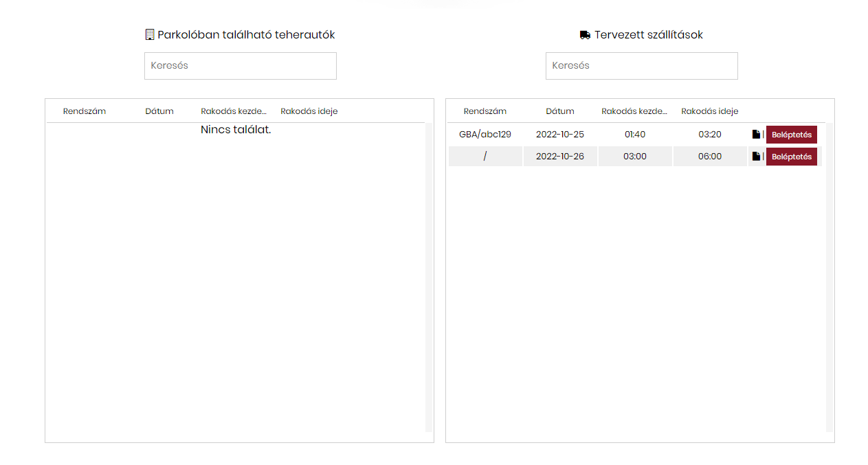
Task: Click the Rakodás kezdete header in left table
Action: (x=234, y=111)
